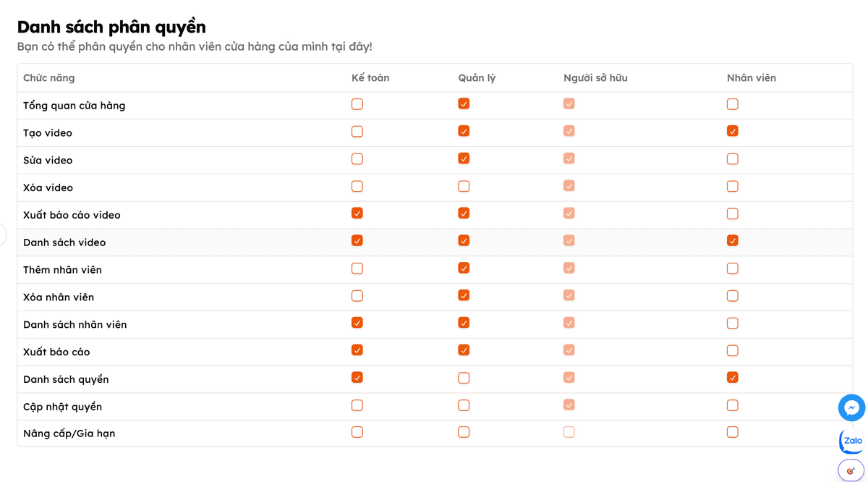Uncheck Tạo video for Quản lý

click(x=464, y=132)
